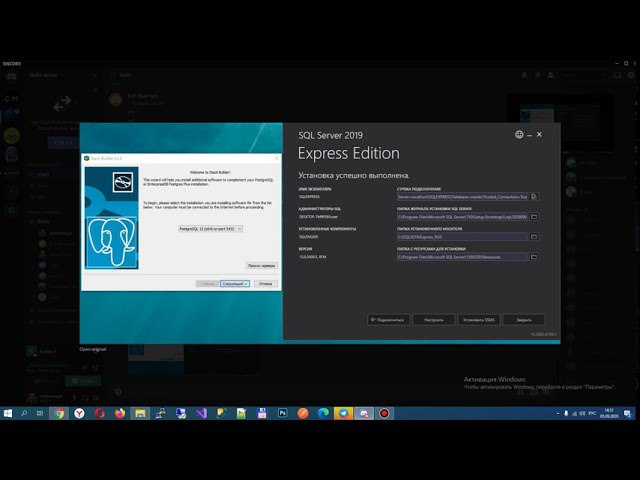The height and width of the screenshot is (480, 640).
Task: Click the Прокси серверы button in Stack Builder
Action: coord(262,266)
